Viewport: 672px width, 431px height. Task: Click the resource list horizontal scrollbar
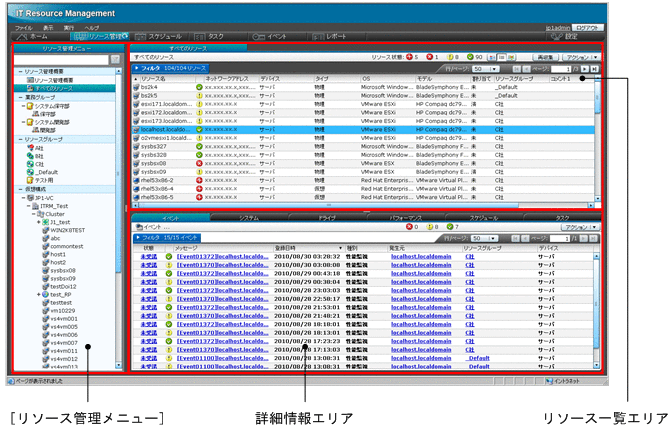coord(363,205)
